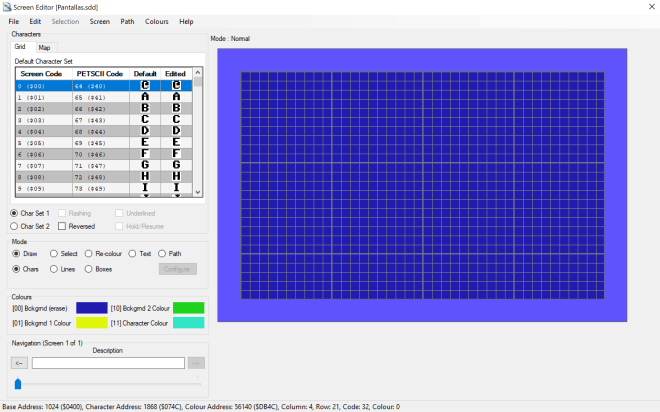
Task: Click the Edited glyph 'H' in row 8
Action: pos(176,174)
